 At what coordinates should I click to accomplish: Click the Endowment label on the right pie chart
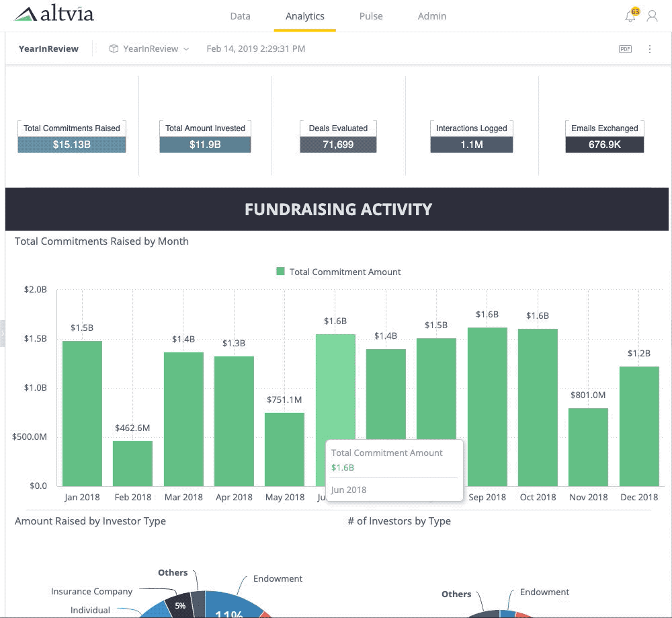(545, 592)
